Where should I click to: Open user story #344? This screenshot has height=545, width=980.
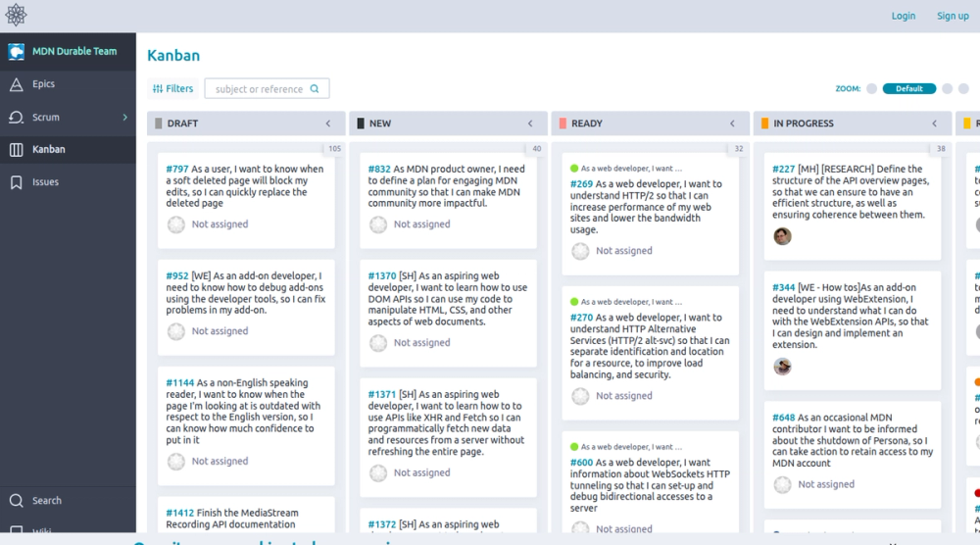tap(783, 287)
